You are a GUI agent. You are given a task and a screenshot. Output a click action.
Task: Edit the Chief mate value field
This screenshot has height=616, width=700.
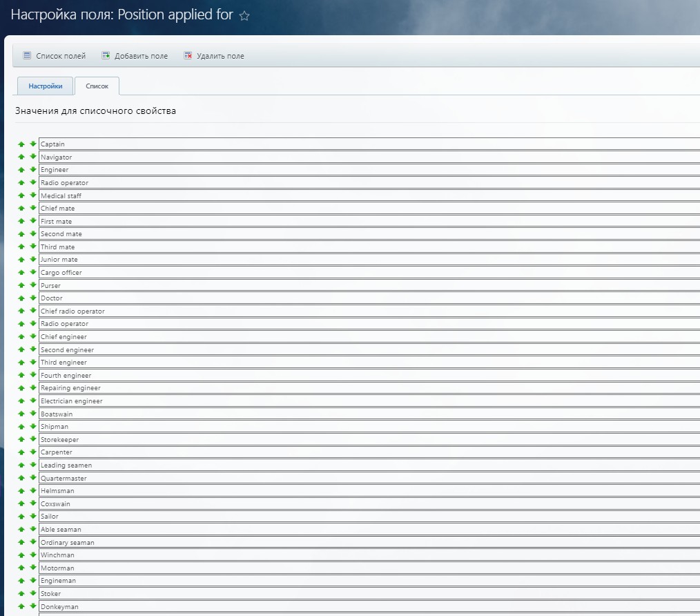tap(369, 208)
